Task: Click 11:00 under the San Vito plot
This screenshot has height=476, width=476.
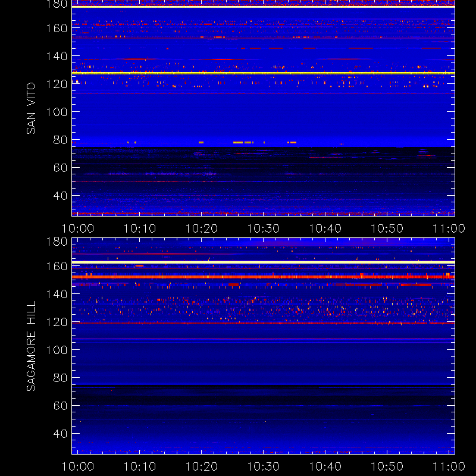Action: coord(449,228)
